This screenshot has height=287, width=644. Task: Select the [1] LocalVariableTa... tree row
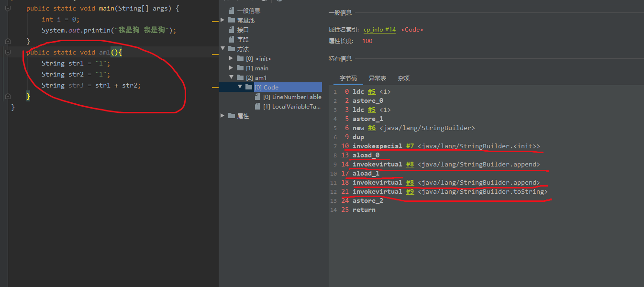point(292,106)
